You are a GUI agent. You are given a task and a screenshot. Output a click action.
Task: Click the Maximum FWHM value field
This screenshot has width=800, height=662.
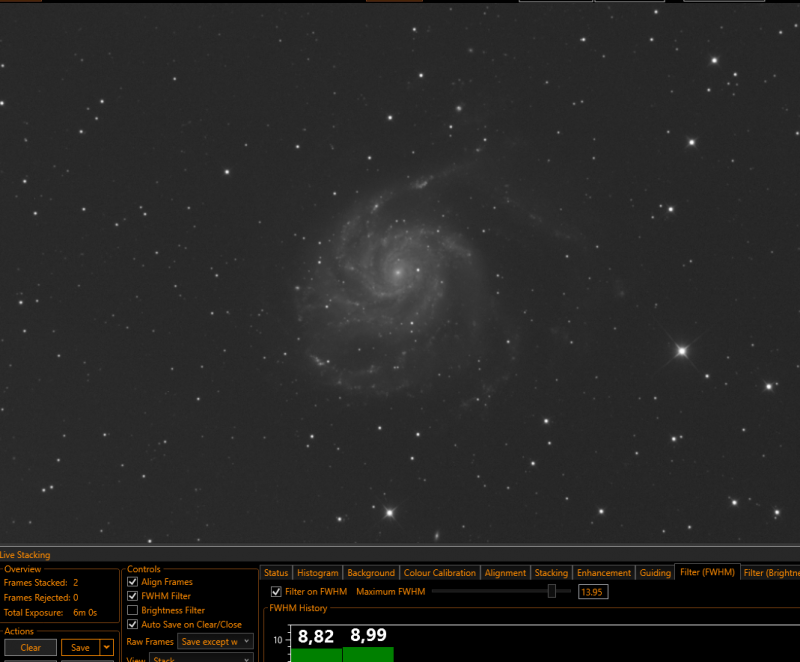[x=593, y=592]
